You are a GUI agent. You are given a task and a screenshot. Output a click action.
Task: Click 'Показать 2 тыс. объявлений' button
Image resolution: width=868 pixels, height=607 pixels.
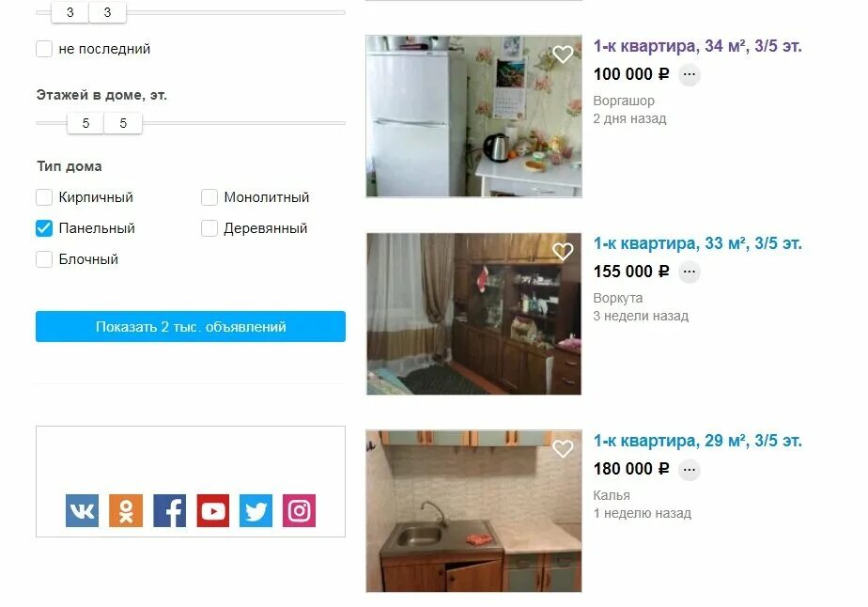(191, 327)
